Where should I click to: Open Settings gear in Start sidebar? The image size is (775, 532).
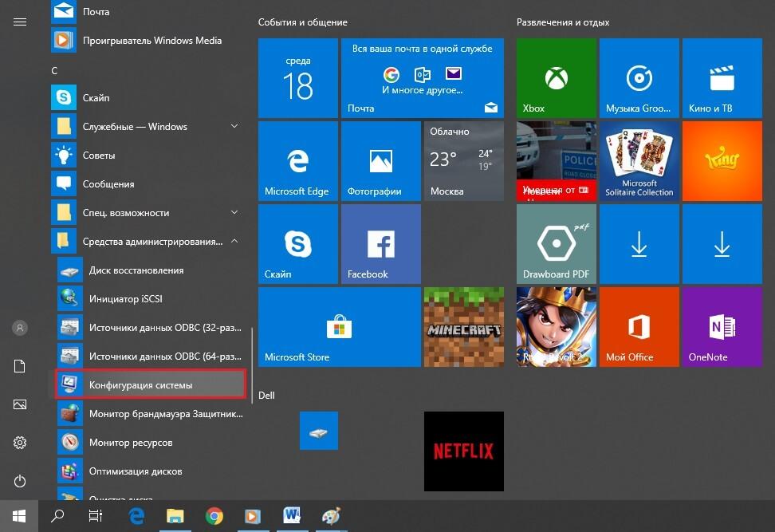click(x=20, y=443)
